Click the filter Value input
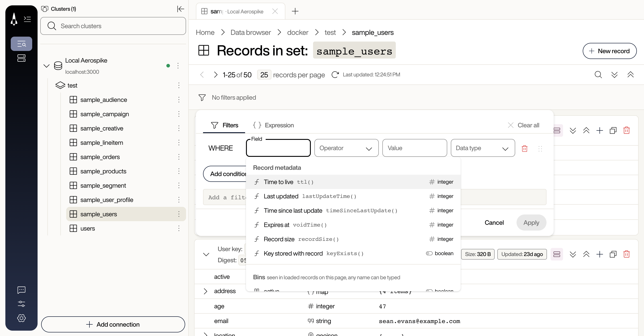This screenshot has height=336, width=644. click(x=415, y=148)
